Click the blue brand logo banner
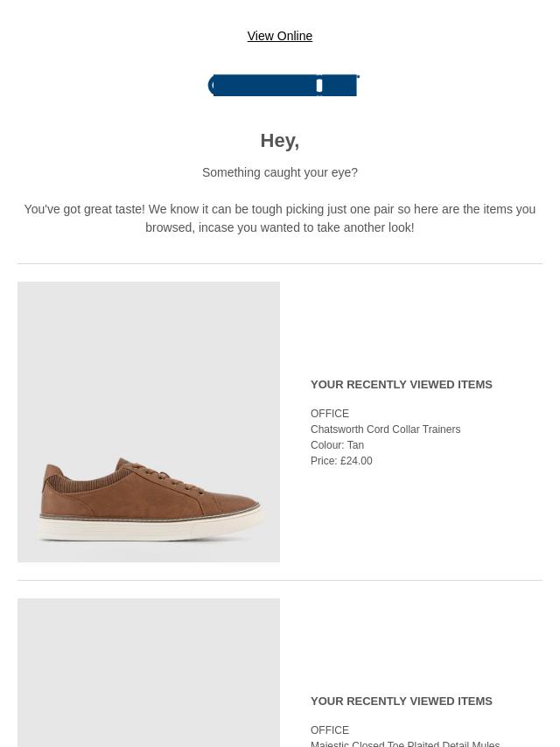Screen dimensions: 560x747 point(283,85)
